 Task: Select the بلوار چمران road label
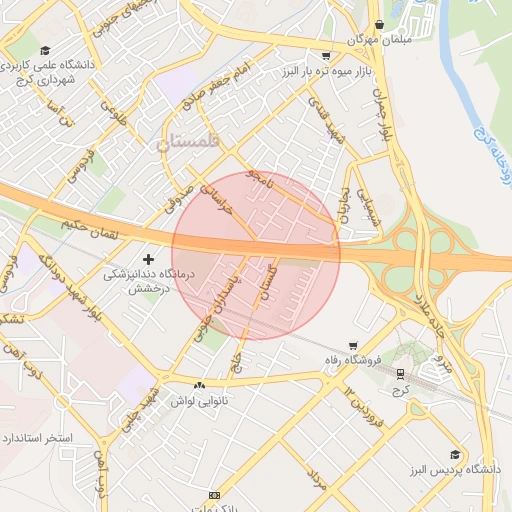point(381,114)
